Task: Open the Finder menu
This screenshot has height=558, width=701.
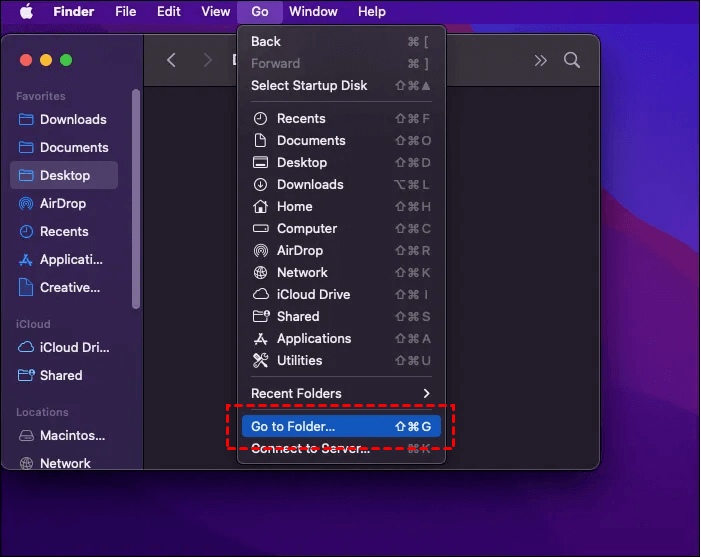Action: tap(73, 12)
